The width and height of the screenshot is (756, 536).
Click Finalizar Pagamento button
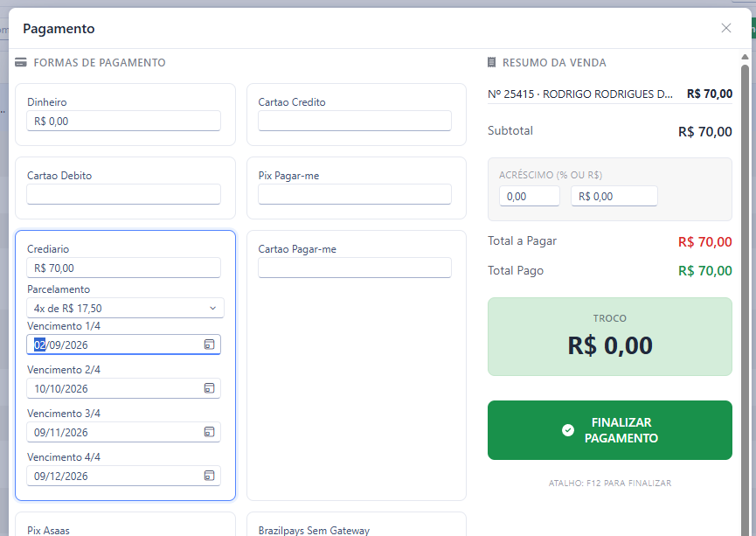point(610,430)
